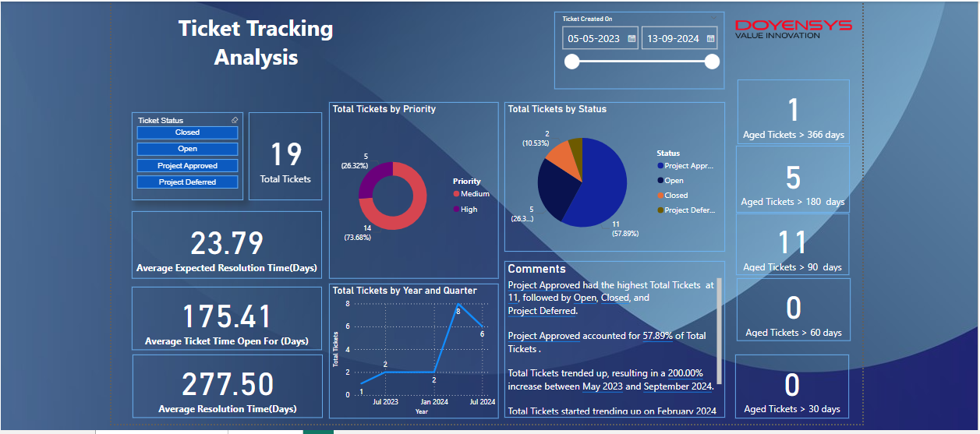Viewport: 980px width, 434px height.
Task: Toggle the Project Deferred status filter
Action: point(187,182)
